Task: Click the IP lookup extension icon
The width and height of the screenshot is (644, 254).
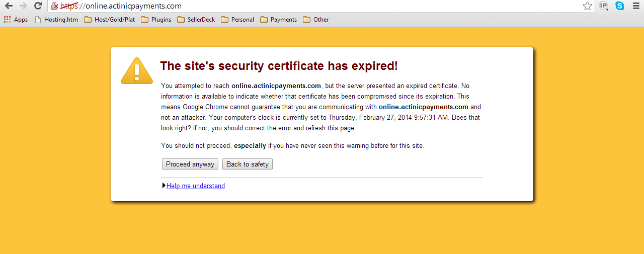Action: pyautogui.click(x=604, y=6)
